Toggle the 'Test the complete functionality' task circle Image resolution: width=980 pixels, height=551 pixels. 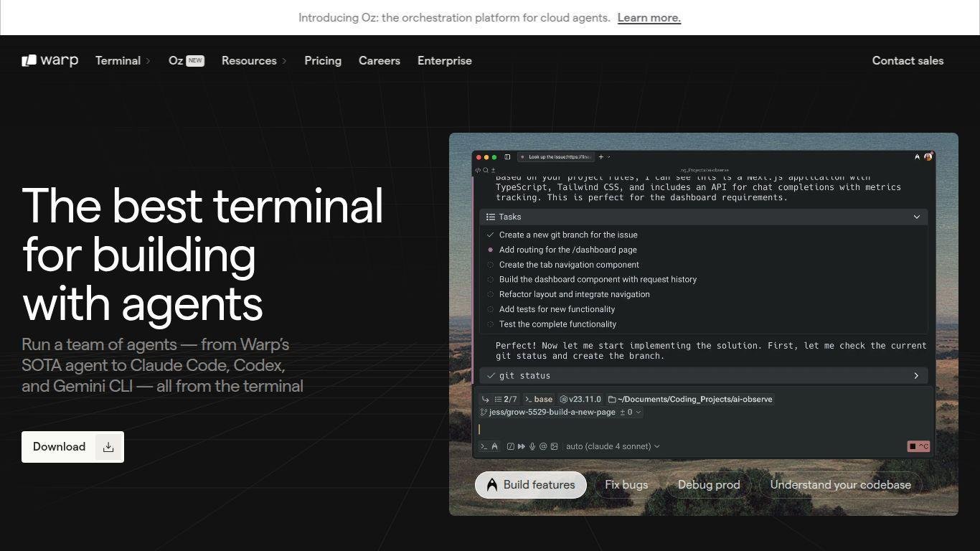point(491,324)
